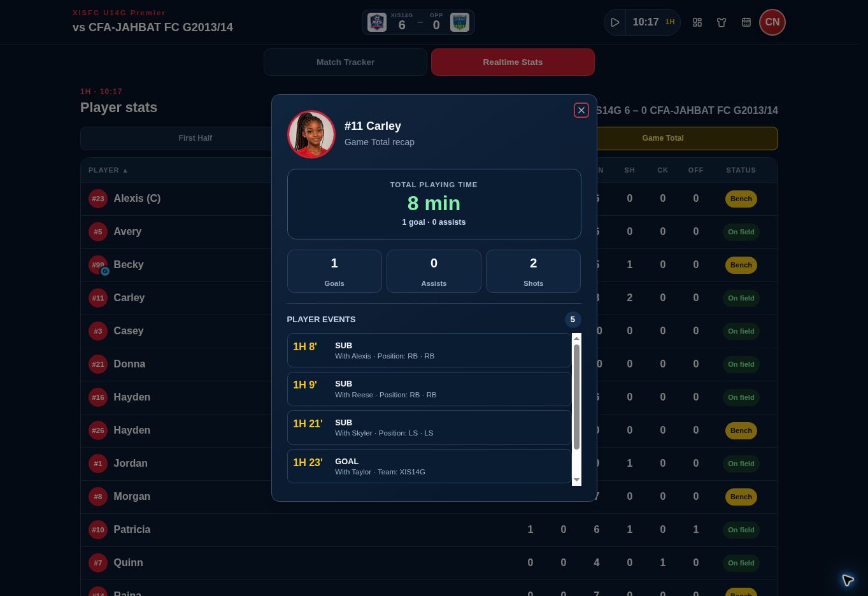Close the Carley recap dialog
Image resolution: width=868 pixels, height=596 pixels.
click(x=581, y=110)
